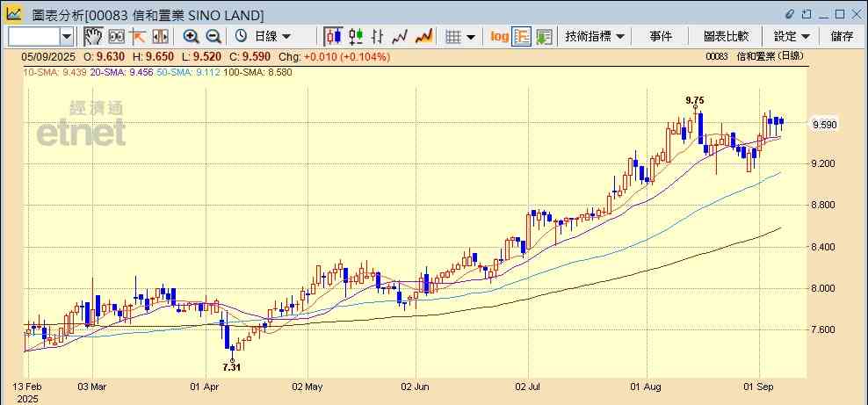
Task: Switch to line chart style
Action: (400, 37)
